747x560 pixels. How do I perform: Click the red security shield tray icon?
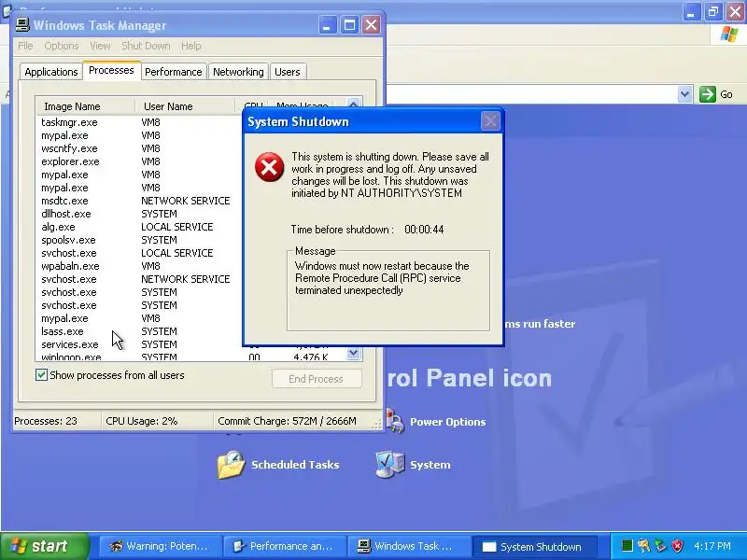[677, 546]
